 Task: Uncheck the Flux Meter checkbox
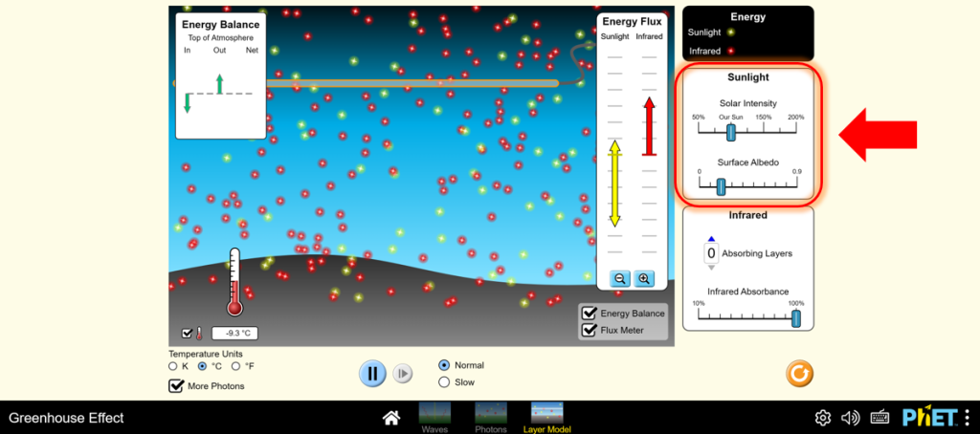coord(589,330)
